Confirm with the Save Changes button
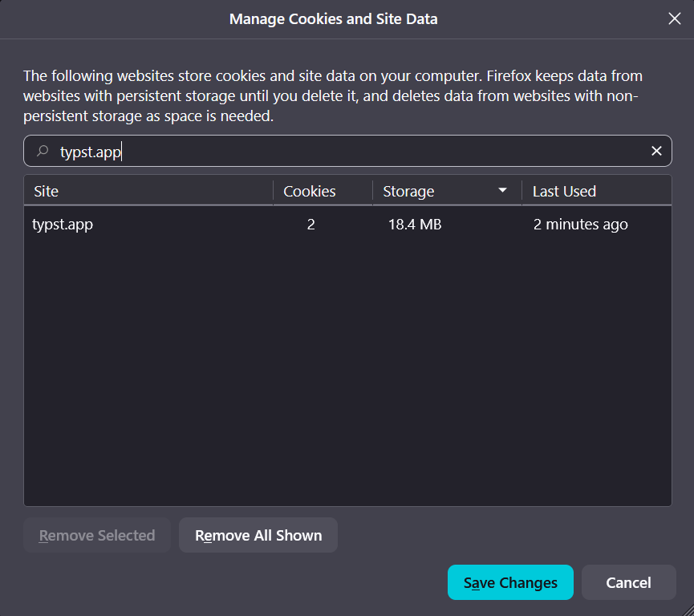 510,582
